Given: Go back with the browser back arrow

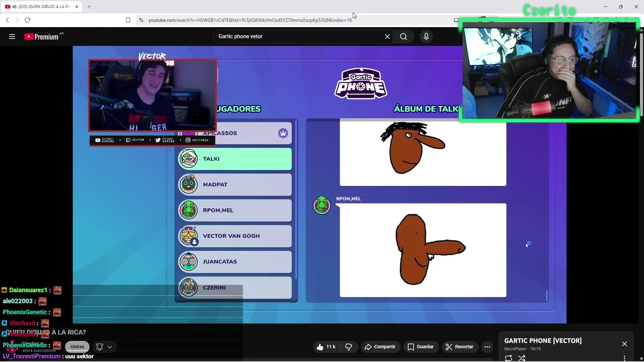Looking at the screenshot, I should (8, 20).
